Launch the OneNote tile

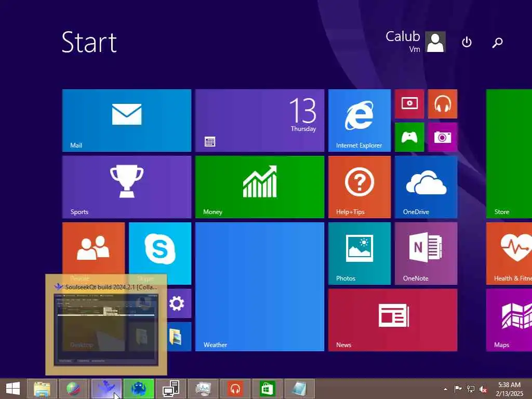426,254
